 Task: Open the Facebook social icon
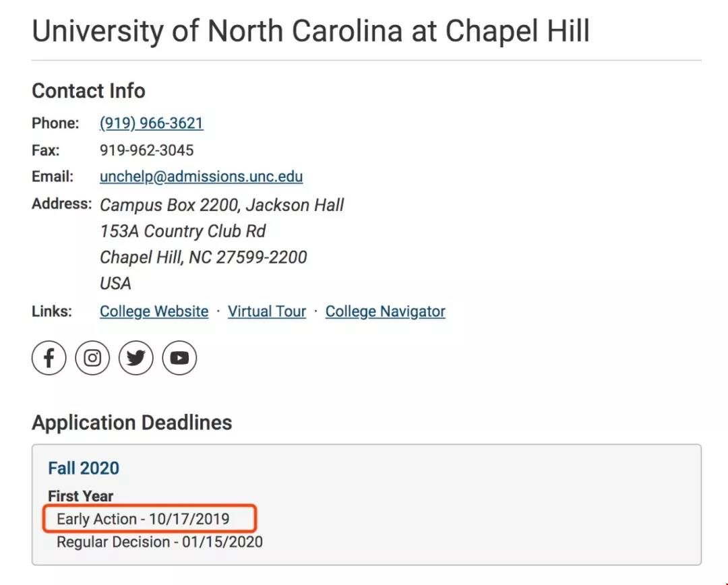point(49,358)
